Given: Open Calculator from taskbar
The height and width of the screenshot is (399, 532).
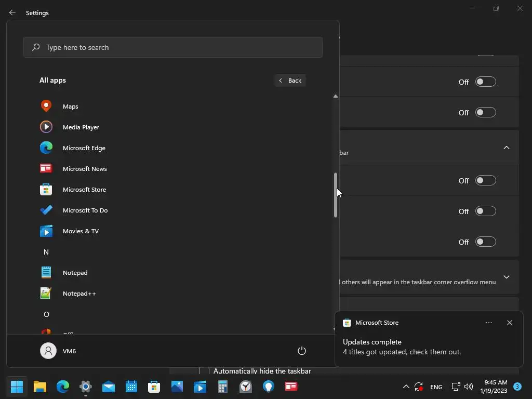Looking at the screenshot, I should (222, 387).
